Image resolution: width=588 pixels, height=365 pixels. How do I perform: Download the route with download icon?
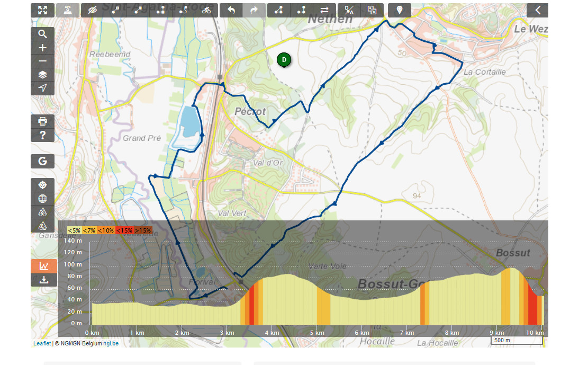[x=44, y=280]
